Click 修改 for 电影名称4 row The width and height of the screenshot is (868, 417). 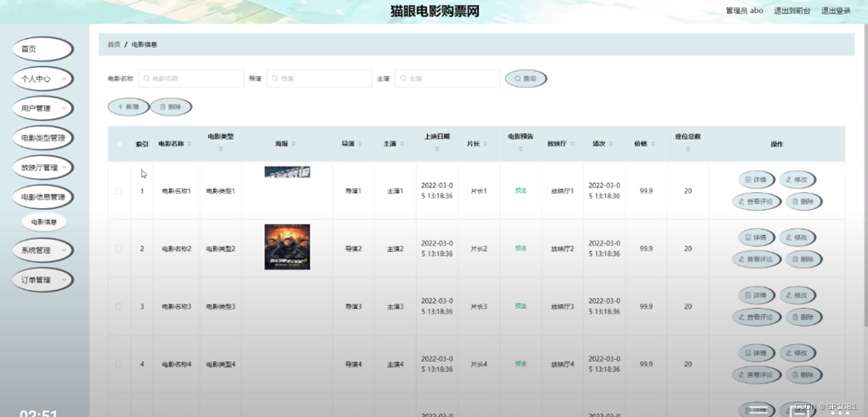[798, 353]
